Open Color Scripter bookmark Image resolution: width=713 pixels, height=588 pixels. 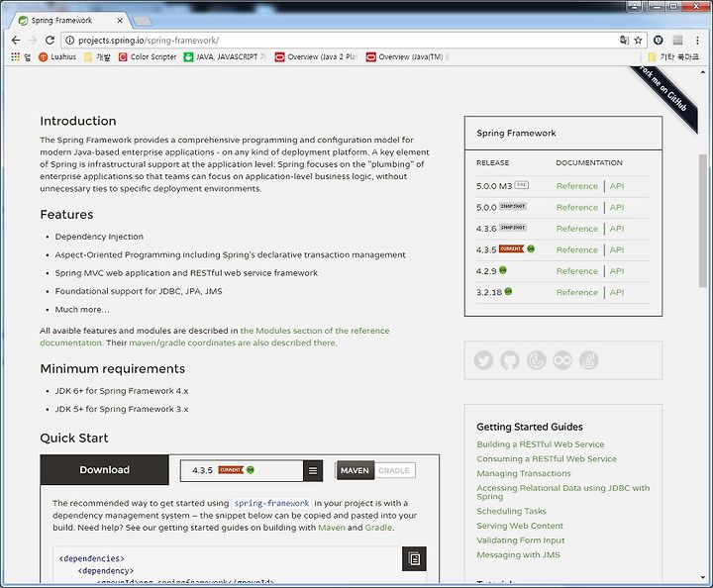148,56
